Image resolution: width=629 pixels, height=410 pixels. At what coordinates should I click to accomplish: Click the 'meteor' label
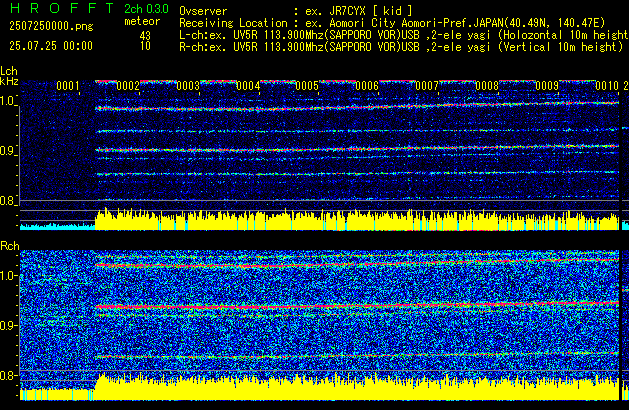point(142,21)
